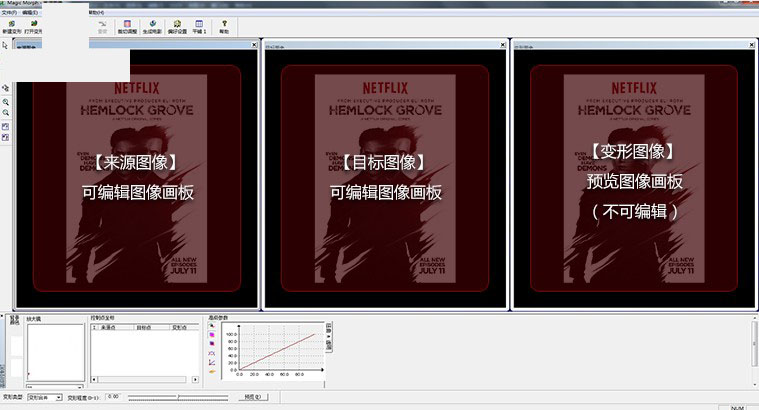Screen dimensions: 759x410
Task: Click the crossing curves icon
Action: (212, 353)
